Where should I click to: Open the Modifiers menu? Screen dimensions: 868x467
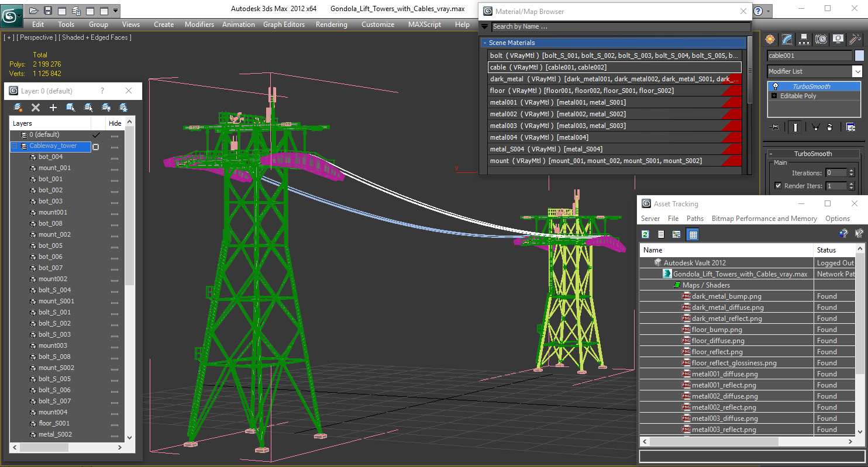(x=199, y=25)
